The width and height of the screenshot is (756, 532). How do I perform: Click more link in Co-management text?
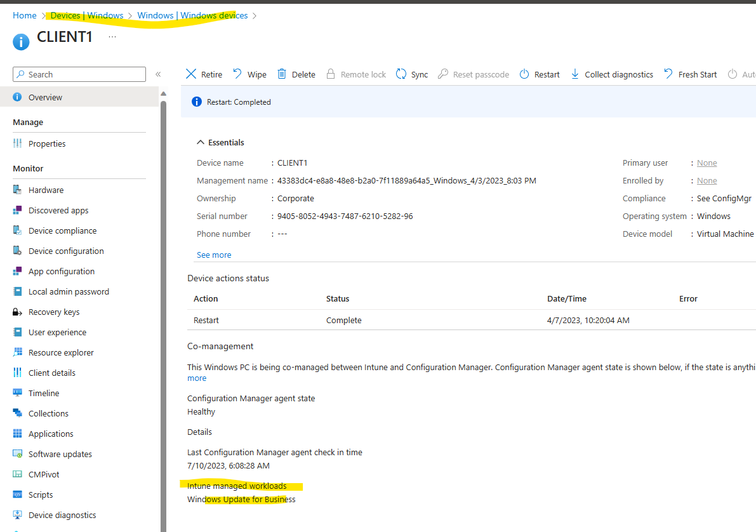tap(197, 378)
